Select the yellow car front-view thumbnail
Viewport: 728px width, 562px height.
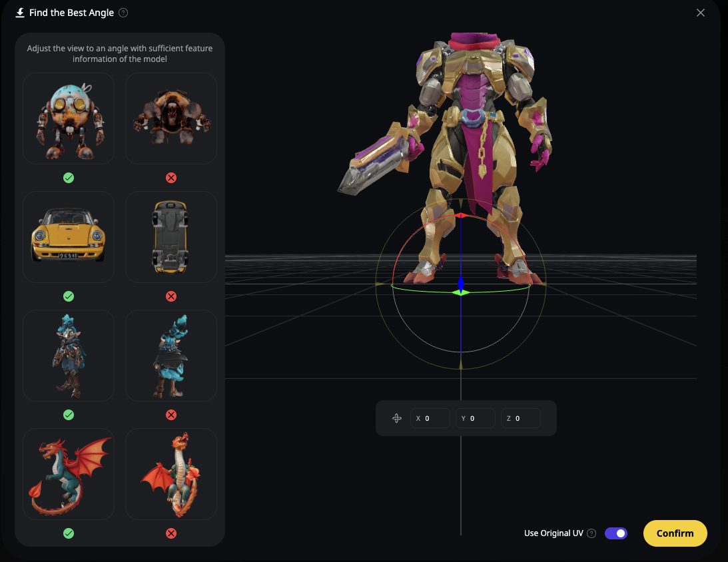point(69,236)
